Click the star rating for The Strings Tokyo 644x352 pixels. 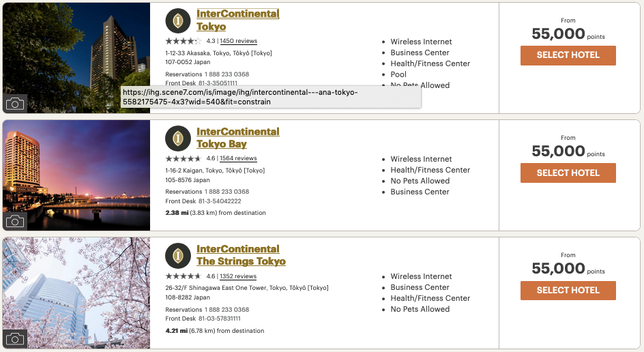[x=184, y=276]
